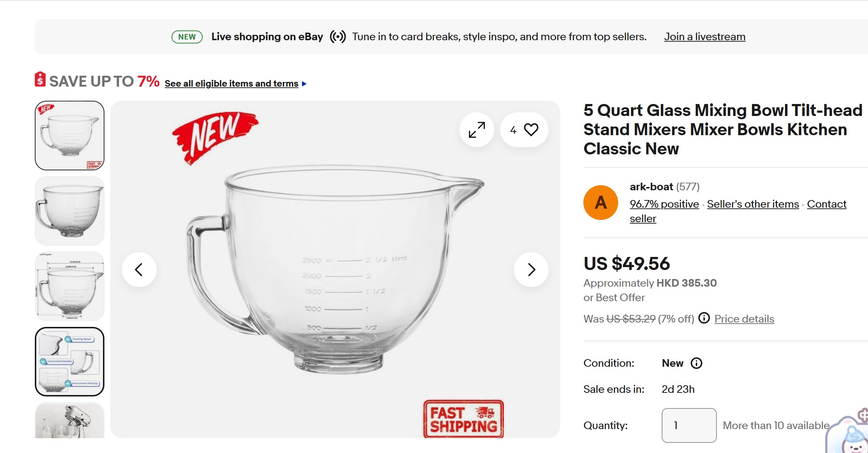Show the bowl dimensions thumbnail image

click(x=70, y=286)
